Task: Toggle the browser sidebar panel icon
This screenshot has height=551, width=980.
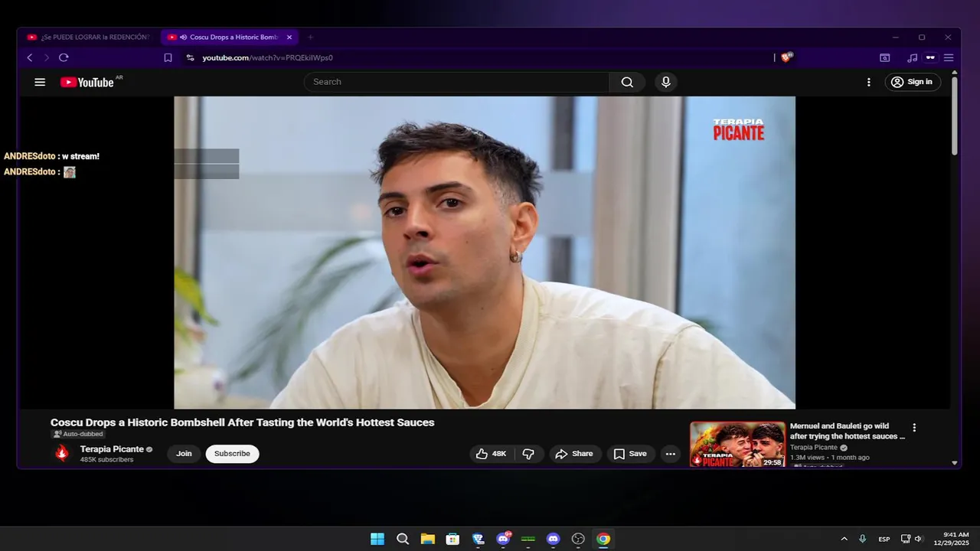Action: (885, 57)
